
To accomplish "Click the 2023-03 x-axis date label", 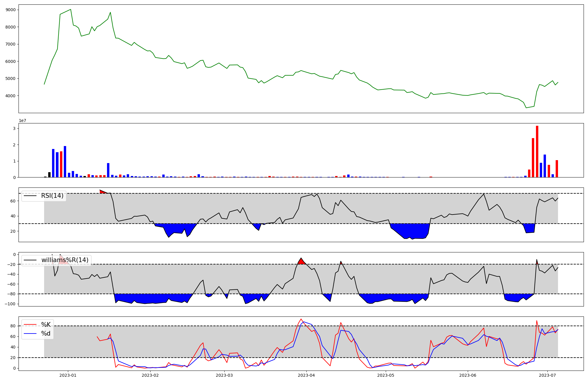I will coord(224,375).
